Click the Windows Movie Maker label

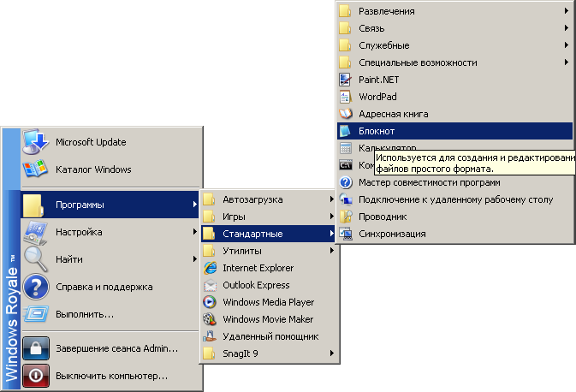pos(268,319)
